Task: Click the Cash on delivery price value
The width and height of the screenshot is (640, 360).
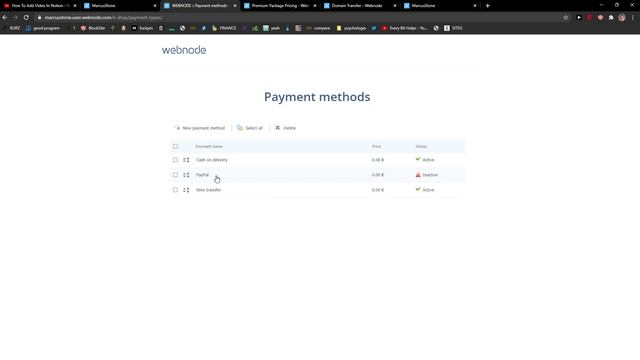Action: (378, 160)
